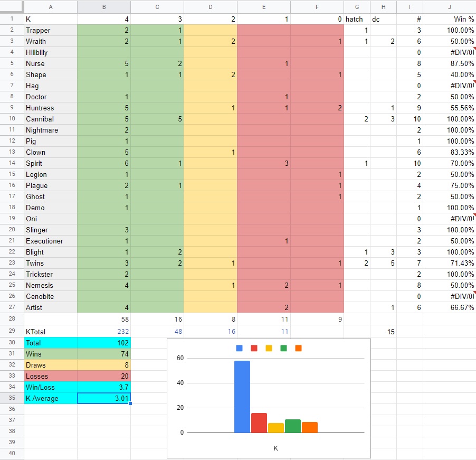Click the Total value 102

[x=104, y=343]
